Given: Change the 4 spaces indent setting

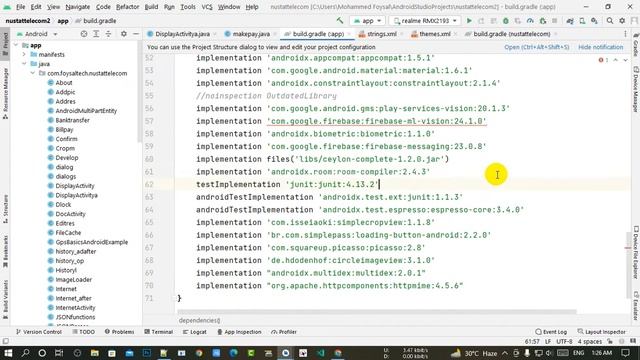Looking at the screenshot, I should 589,341.
